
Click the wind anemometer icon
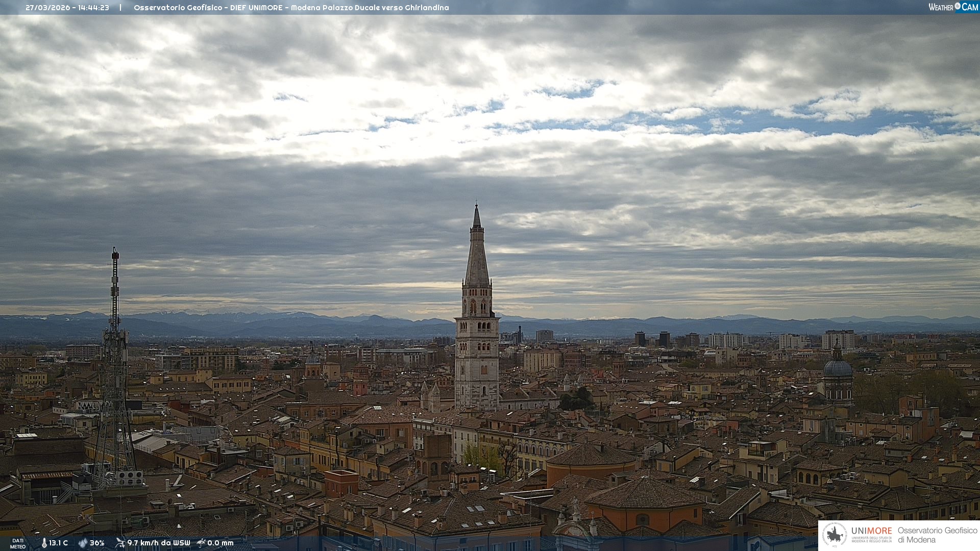point(120,543)
